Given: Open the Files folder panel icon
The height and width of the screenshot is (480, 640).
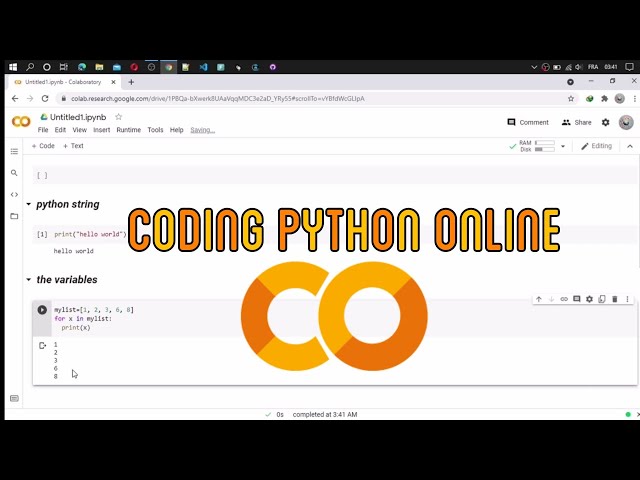Looking at the screenshot, I should pyautogui.click(x=14, y=216).
